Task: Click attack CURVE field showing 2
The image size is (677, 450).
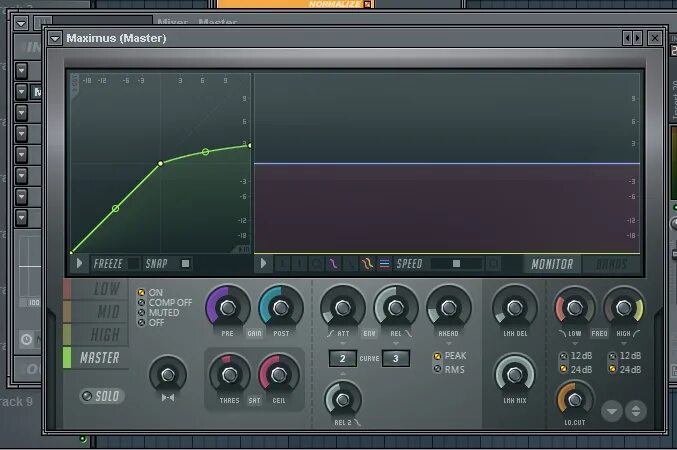Action: (342, 358)
